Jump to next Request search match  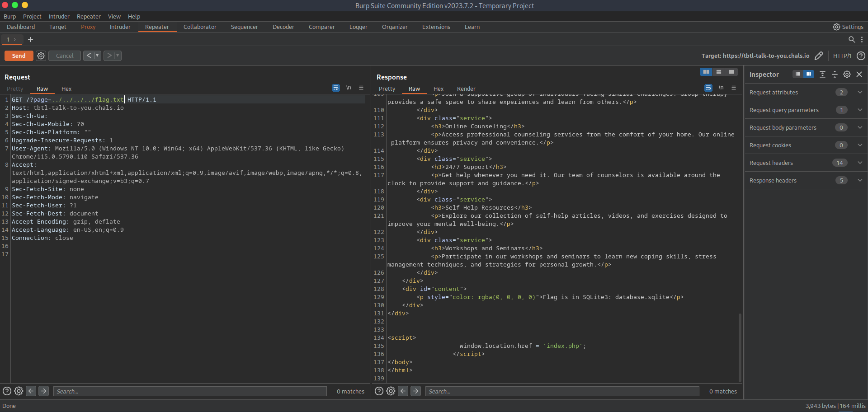tap(43, 391)
